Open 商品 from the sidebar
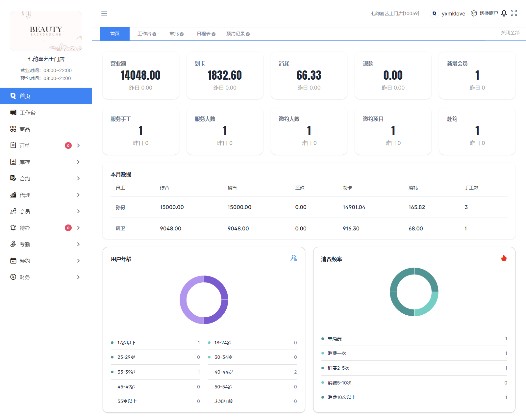The height and width of the screenshot is (420, 526). 25,129
